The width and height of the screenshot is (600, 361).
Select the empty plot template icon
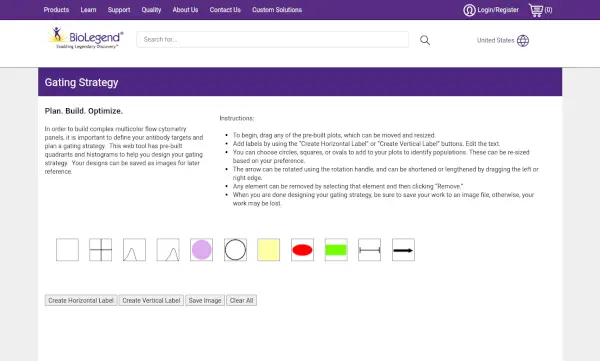click(67, 250)
